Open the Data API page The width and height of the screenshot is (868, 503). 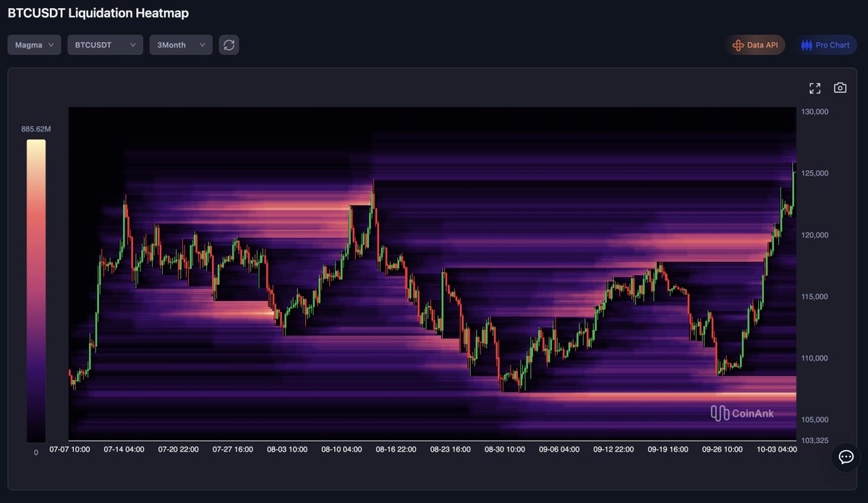755,44
